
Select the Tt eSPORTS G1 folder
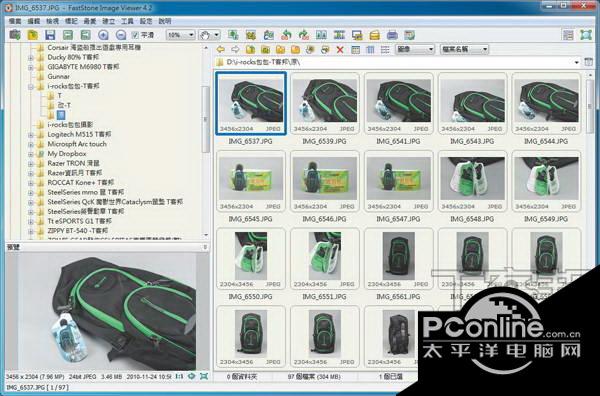click(x=79, y=221)
